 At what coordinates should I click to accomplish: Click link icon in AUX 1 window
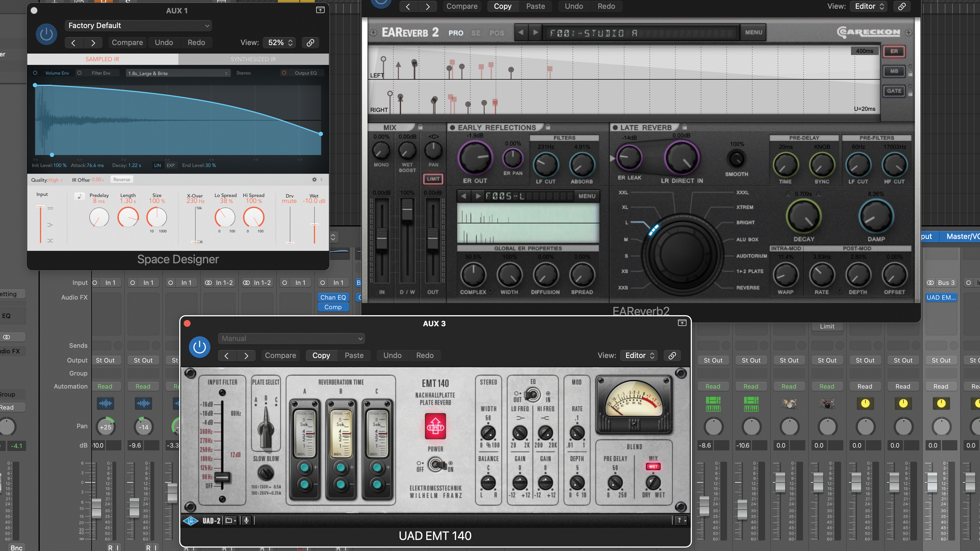(x=310, y=43)
